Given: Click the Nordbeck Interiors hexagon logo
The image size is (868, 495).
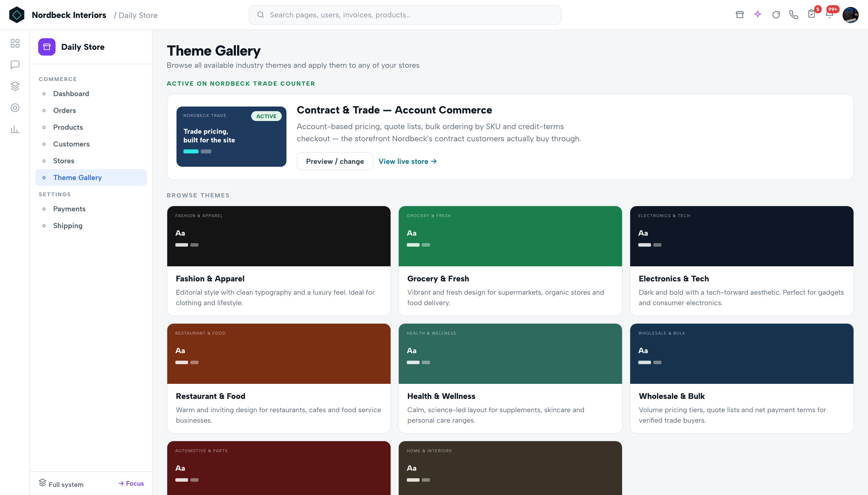Looking at the screenshot, I should point(17,15).
